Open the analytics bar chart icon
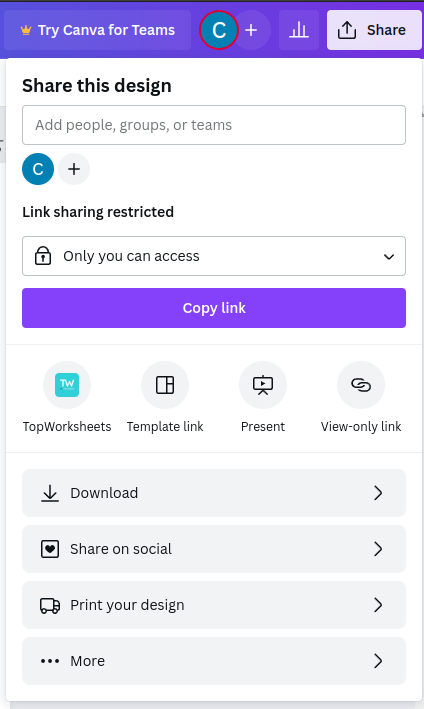The image size is (424, 709). (x=299, y=30)
